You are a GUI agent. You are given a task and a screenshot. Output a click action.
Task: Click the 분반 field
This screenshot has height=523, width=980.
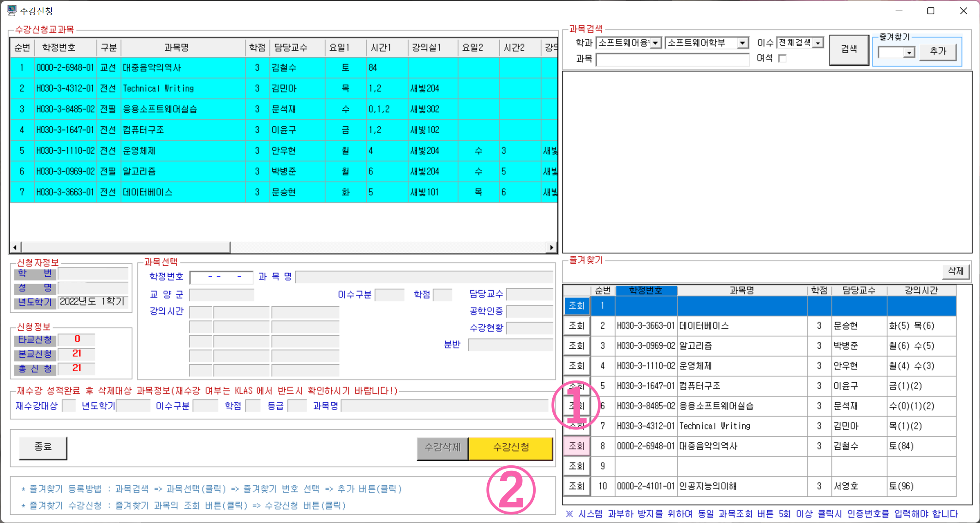(x=510, y=345)
